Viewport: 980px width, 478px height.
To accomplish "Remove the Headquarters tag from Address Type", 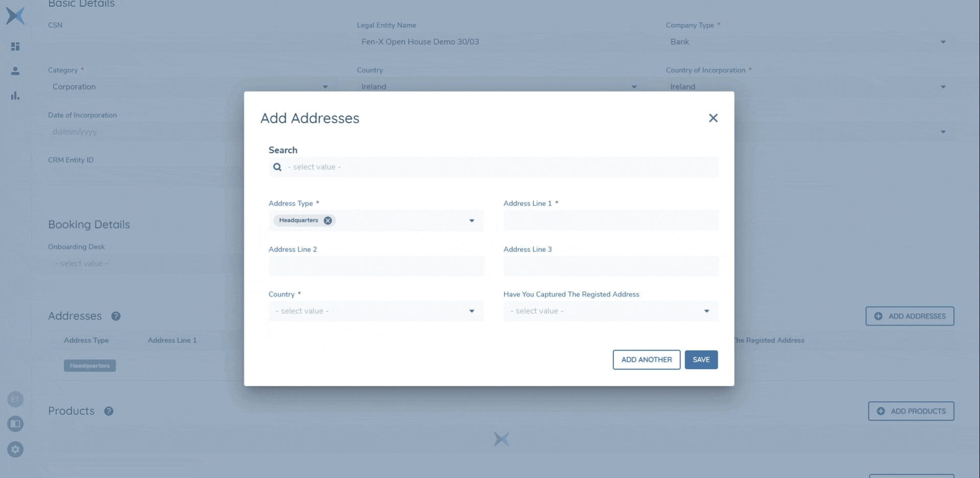I will [x=328, y=220].
